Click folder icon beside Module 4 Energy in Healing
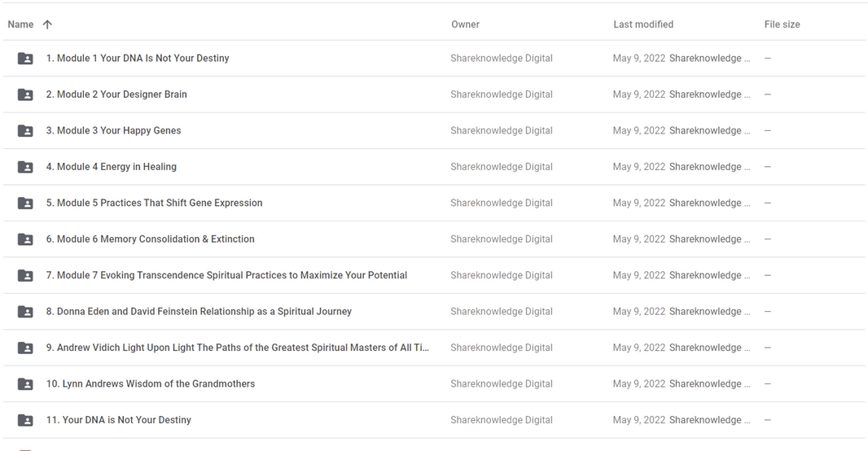Image resolution: width=868 pixels, height=451 pixels. (25, 167)
